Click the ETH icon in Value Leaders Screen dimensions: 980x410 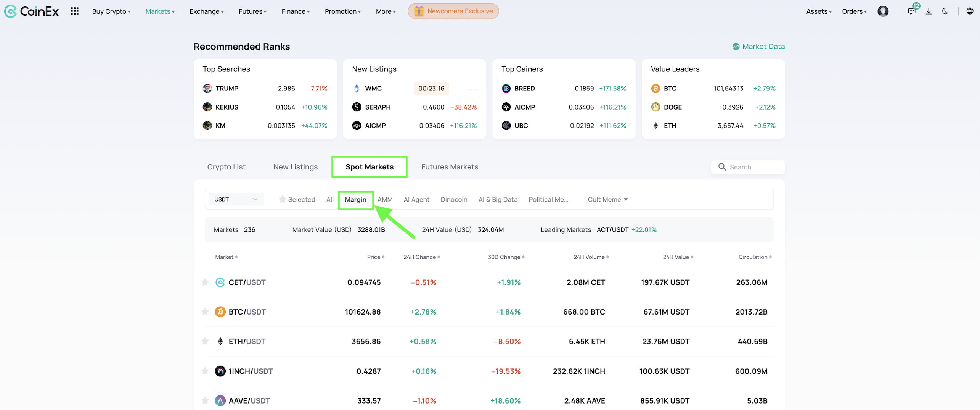(655, 126)
